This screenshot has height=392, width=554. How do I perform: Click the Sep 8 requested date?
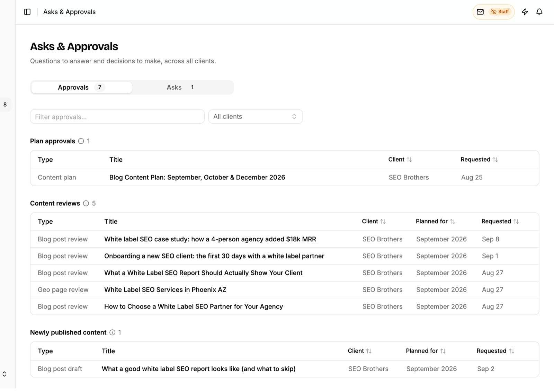click(490, 239)
